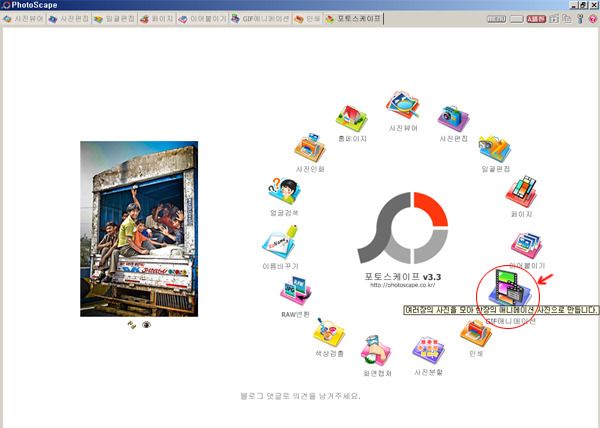Switch to the 사진편집 tab
Screen dimensions: 600x428
pyautogui.click(x=69, y=19)
